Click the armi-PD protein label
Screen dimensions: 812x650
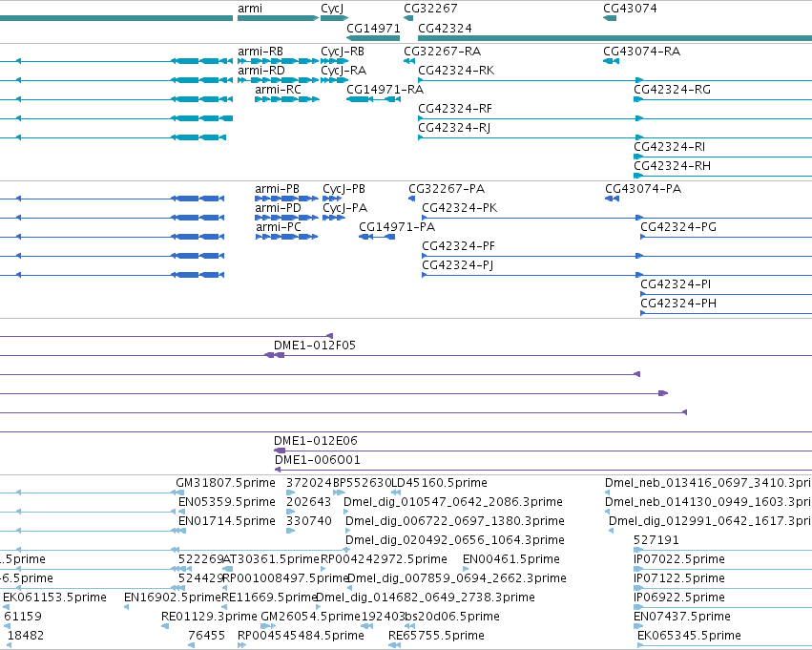(278, 209)
